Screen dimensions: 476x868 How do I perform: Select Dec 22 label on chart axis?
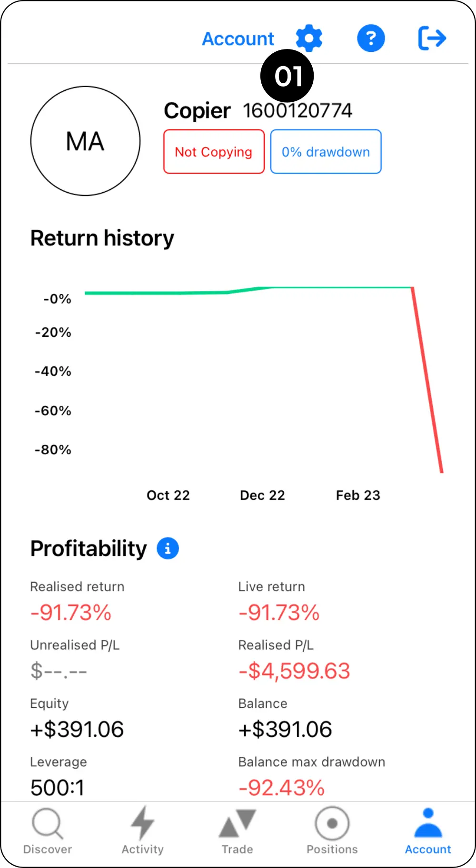click(262, 495)
